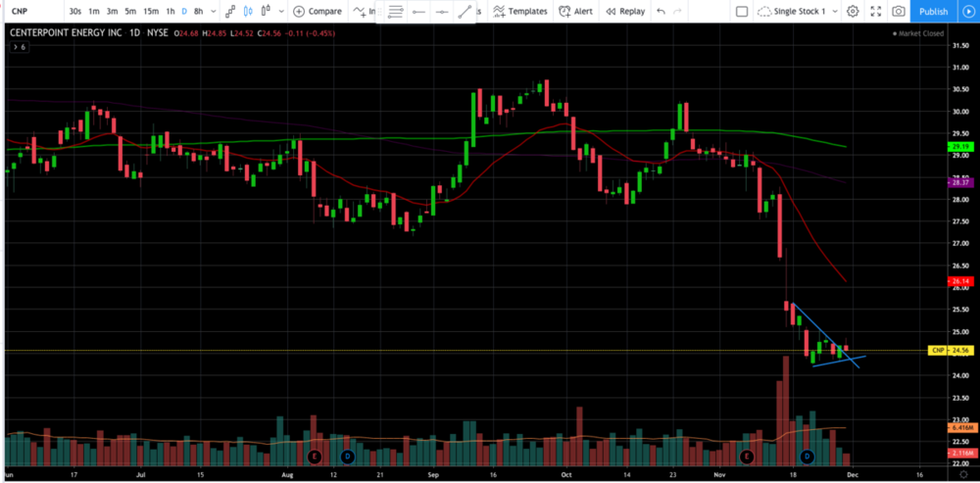The image size is (980, 483).
Task: Click the select layout square icon
Action: click(742, 12)
